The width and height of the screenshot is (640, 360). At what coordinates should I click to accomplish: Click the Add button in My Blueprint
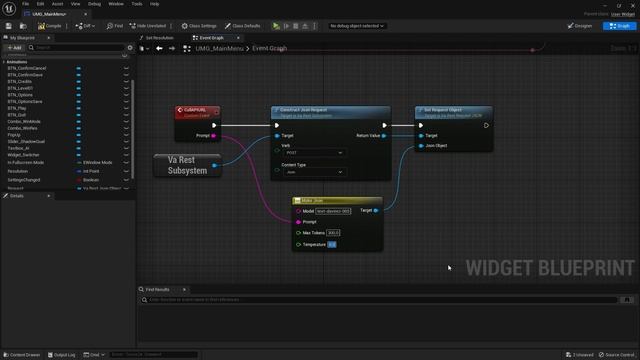[x=14, y=48]
